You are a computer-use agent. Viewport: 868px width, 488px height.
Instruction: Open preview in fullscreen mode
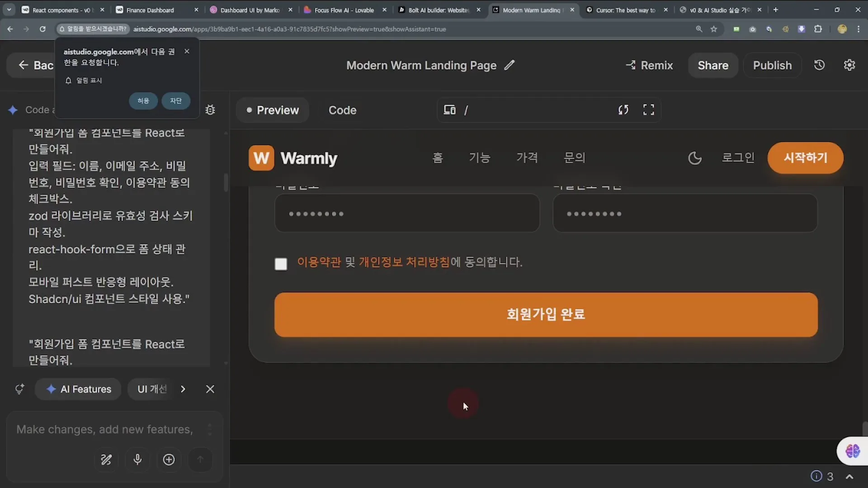pyautogui.click(x=649, y=110)
